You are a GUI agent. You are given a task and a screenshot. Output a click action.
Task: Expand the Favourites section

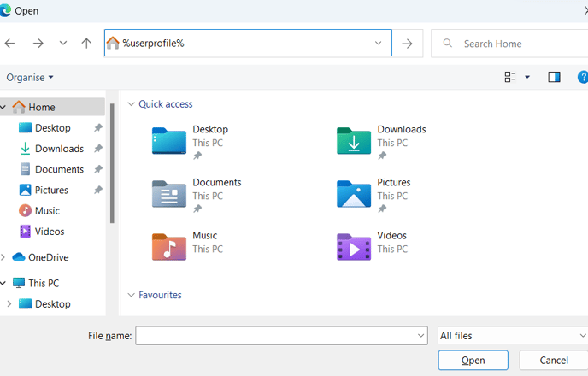click(131, 295)
